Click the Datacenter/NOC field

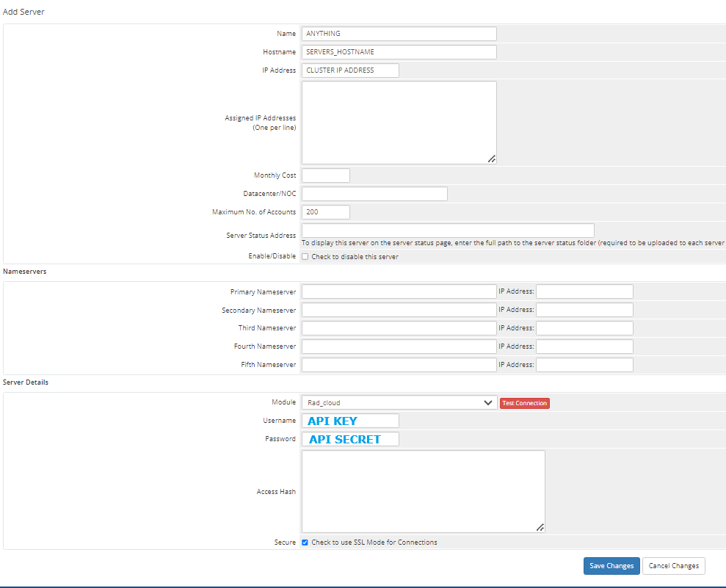[374, 194]
